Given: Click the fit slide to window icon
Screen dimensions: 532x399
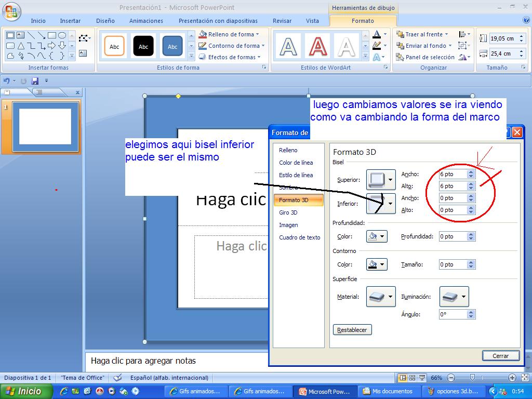Looking at the screenshot, I should point(525,378).
